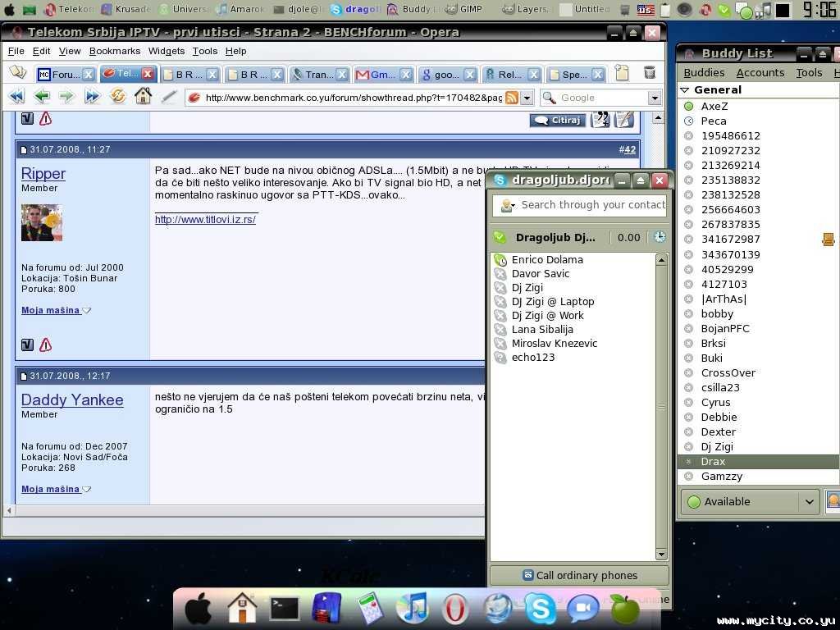Click the Opera wand icon
The width and height of the screenshot is (840, 630).
tap(169, 97)
